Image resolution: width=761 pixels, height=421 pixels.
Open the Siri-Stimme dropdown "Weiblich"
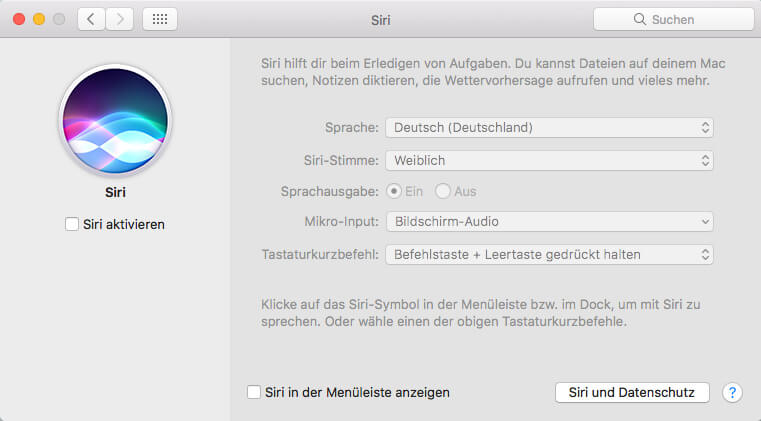click(x=549, y=160)
